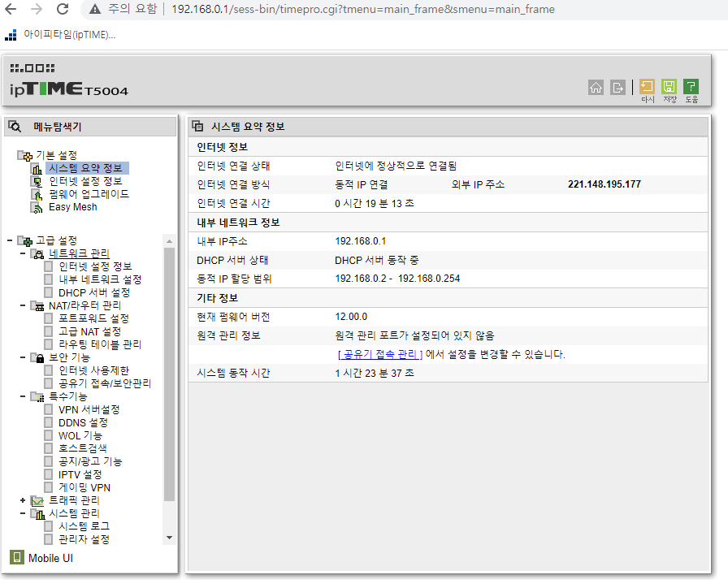Image resolution: width=728 pixels, height=588 pixels.
Task: Click the logout icon beside home
Action: [617, 87]
